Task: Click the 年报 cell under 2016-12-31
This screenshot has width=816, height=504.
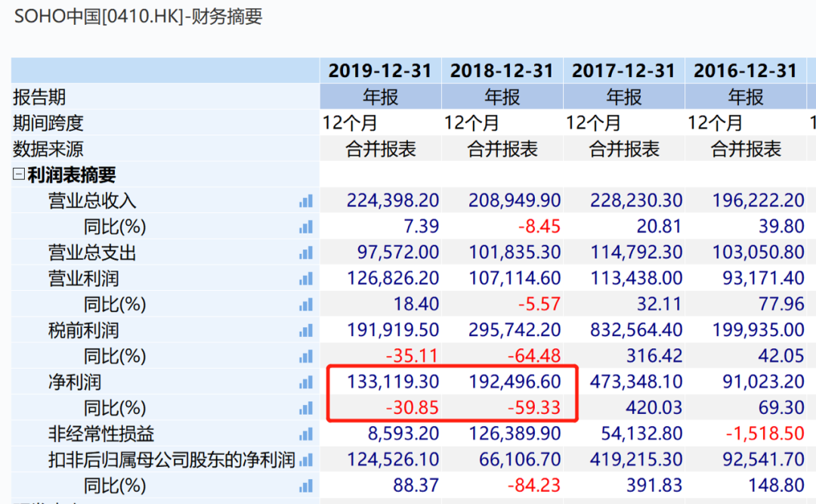Action: (746, 97)
